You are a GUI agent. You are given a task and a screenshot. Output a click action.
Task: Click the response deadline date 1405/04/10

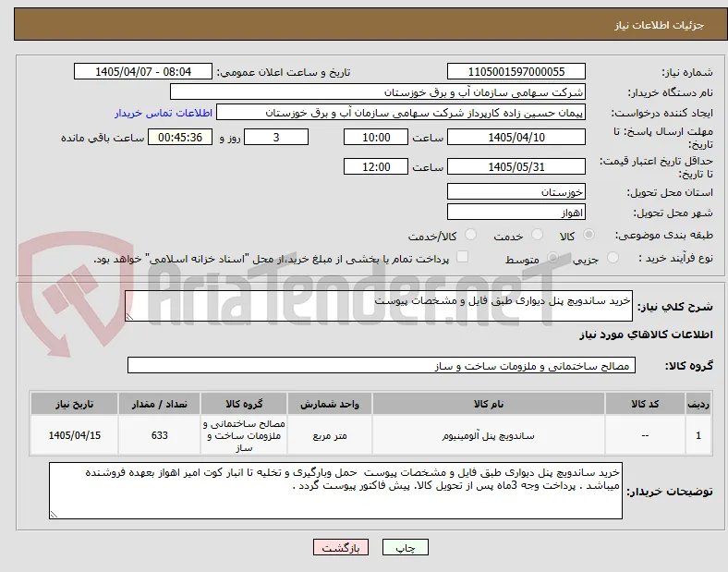coord(516,137)
